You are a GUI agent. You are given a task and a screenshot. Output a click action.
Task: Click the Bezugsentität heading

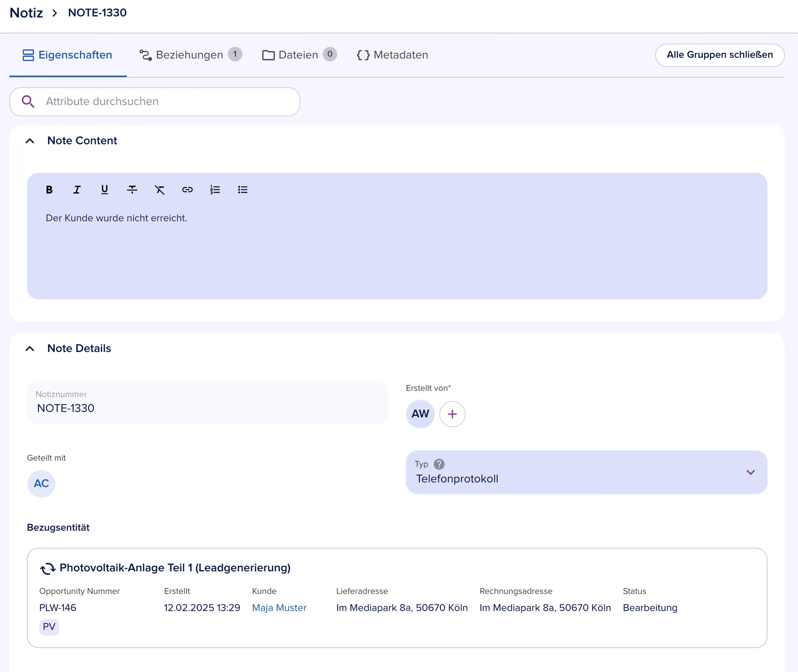[x=58, y=527]
